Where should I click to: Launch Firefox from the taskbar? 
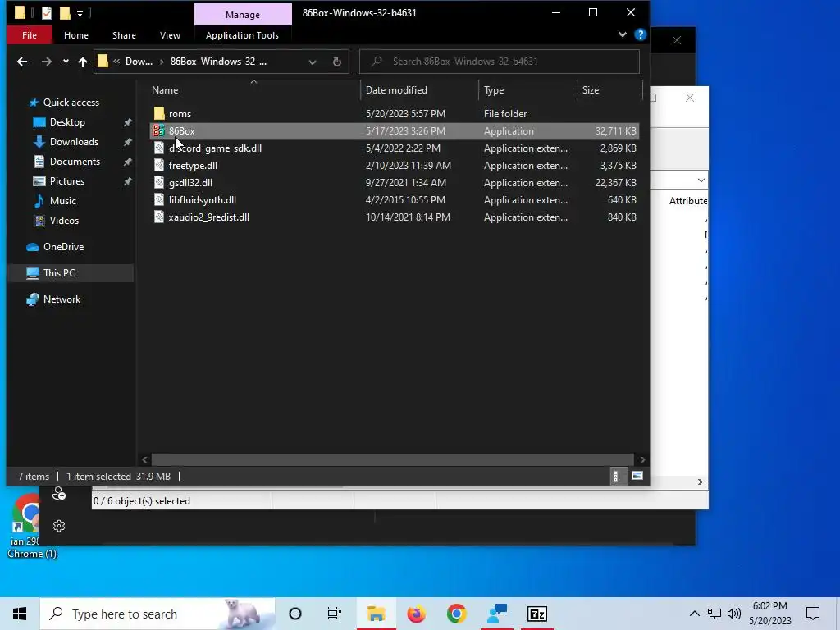(x=416, y=614)
